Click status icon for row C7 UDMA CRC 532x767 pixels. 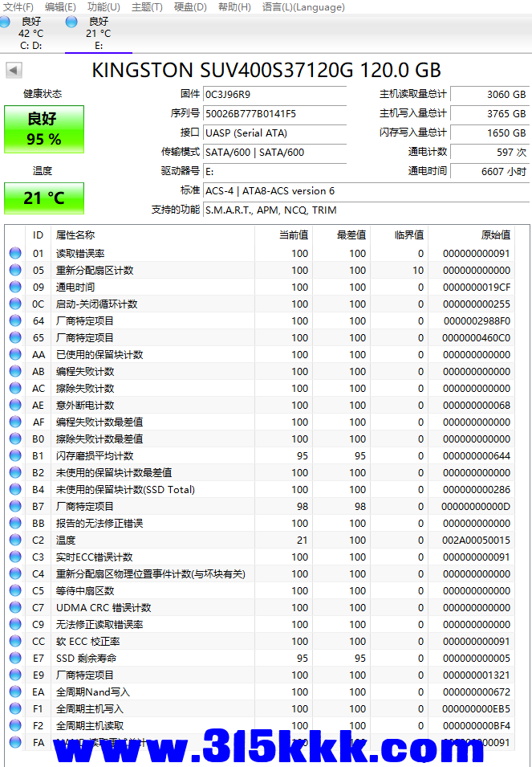click(x=15, y=607)
